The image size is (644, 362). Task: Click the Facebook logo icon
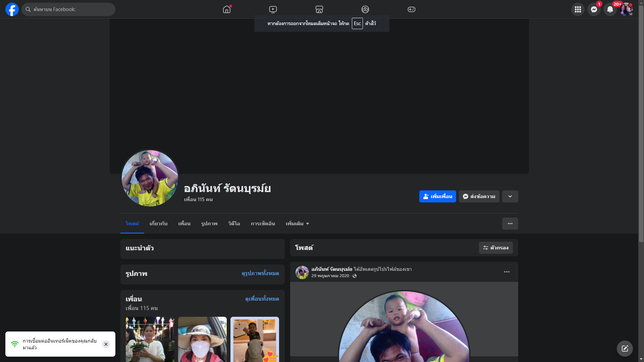(x=12, y=9)
